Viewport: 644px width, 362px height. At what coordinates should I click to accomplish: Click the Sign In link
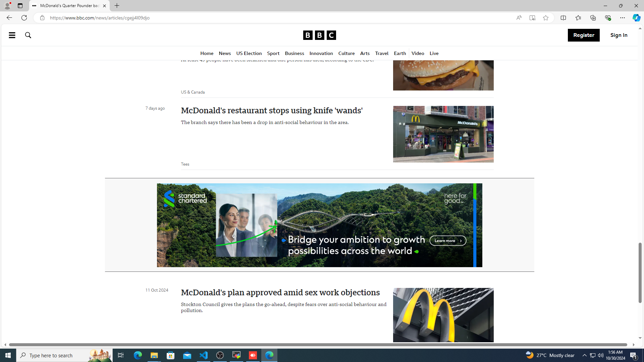tap(619, 35)
